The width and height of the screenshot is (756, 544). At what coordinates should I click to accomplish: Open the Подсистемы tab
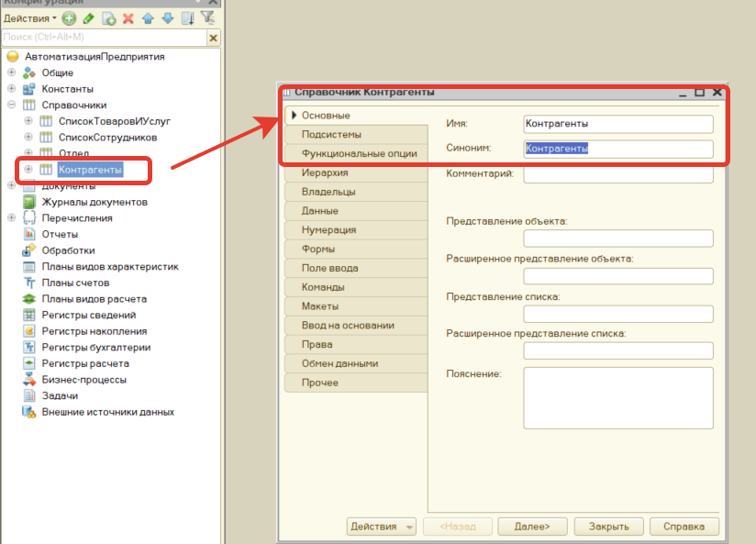(356, 135)
